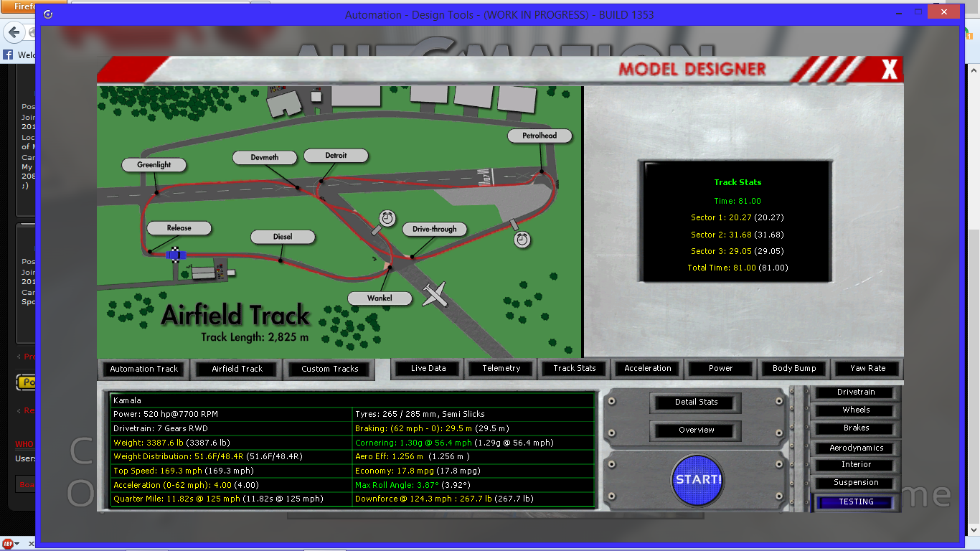Open Detail Stats
The image size is (980, 551).
(696, 402)
